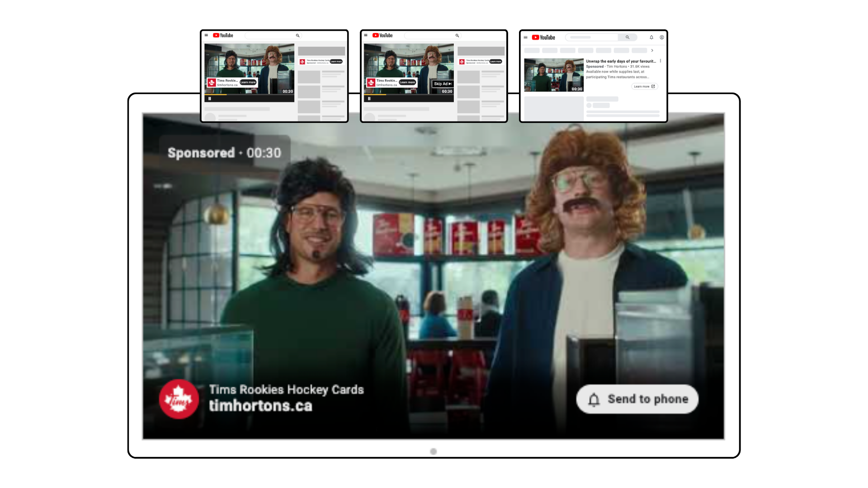
Task: Click the player Learn more in the mockup with Skip Ad
Action: (x=407, y=82)
